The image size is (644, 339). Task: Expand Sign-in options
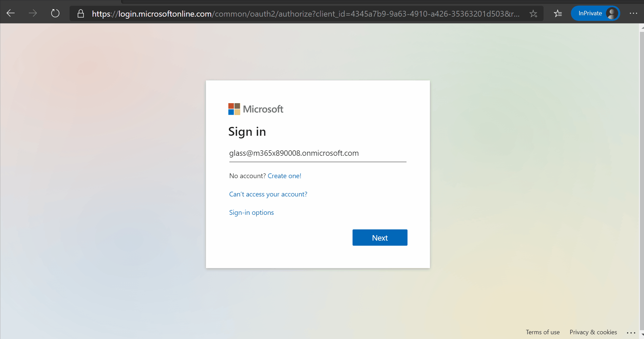(x=251, y=212)
